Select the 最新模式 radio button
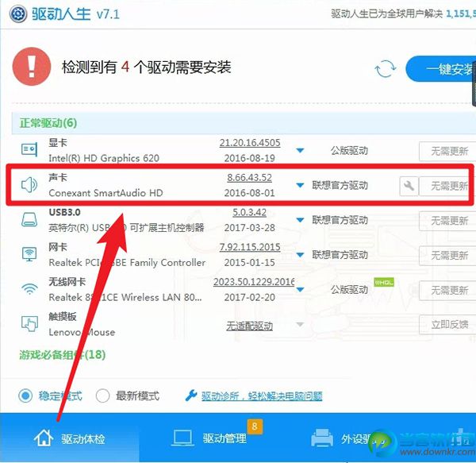This screenshot has width=476, height=463. 102,395
